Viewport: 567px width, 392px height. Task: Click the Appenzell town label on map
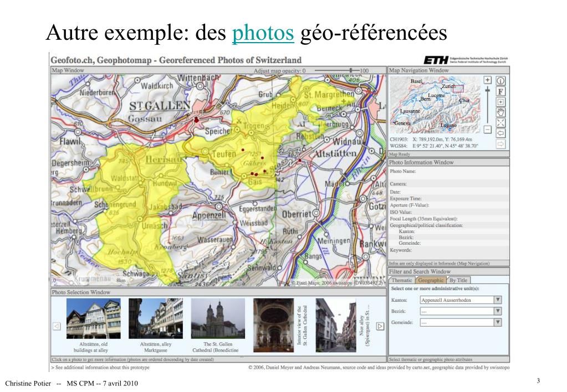coord(209,216)
